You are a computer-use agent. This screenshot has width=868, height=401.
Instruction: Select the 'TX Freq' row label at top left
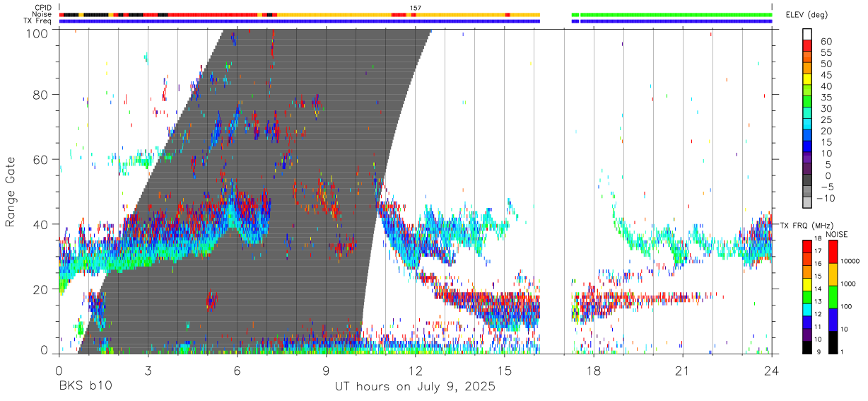click(38, 21)
